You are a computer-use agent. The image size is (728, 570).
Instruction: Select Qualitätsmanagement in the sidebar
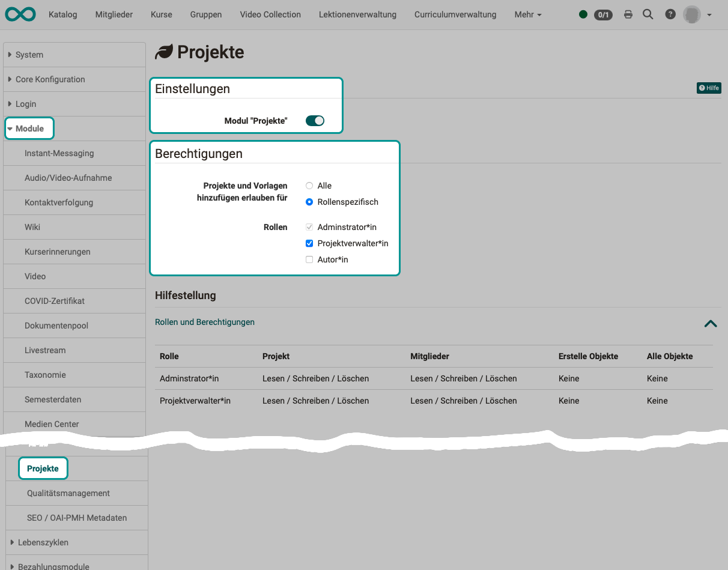pyautogui.click(x=68, y=493)
